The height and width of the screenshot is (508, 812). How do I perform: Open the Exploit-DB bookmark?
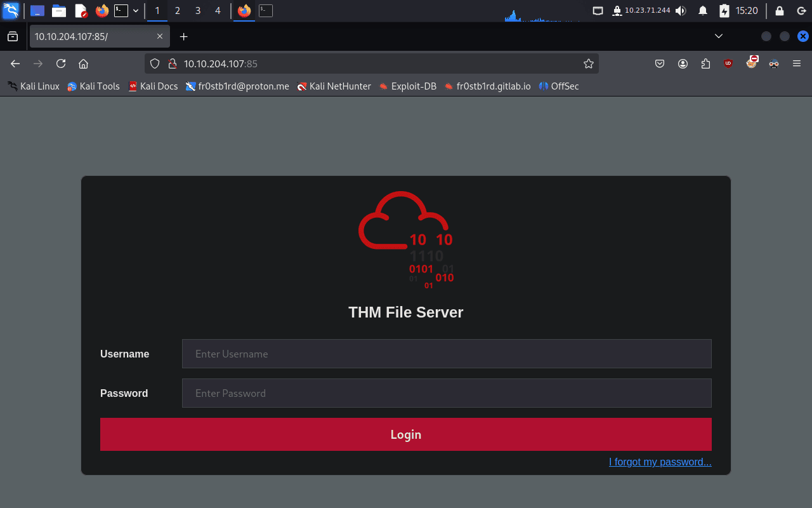pyautogui.click(x=407, y=86)
